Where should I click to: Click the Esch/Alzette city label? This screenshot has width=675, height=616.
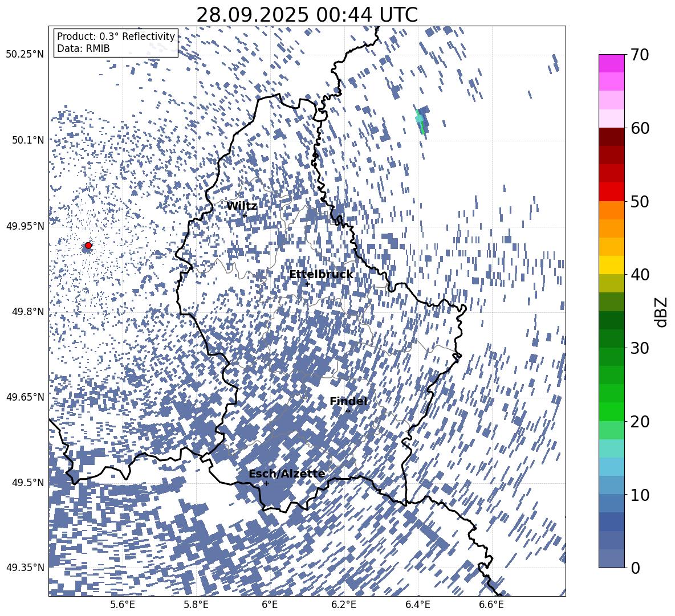(287, 474)
